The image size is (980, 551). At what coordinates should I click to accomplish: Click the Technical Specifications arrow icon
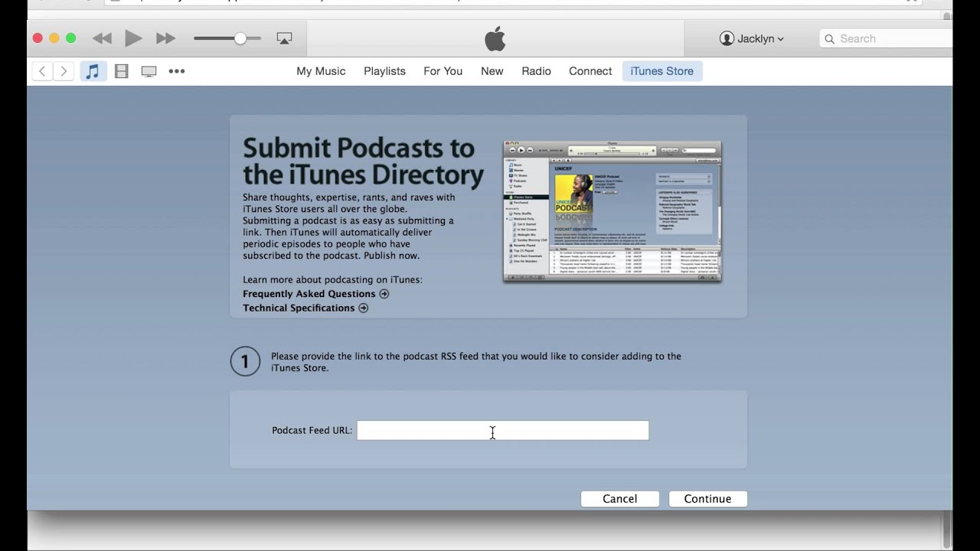click(x=364, y=308)
